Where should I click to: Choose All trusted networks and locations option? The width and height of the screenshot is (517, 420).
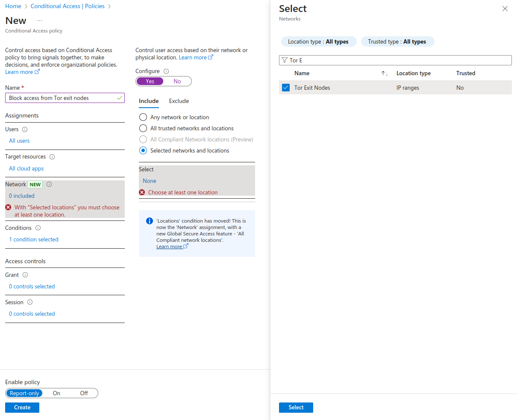[x=143, y=128]
